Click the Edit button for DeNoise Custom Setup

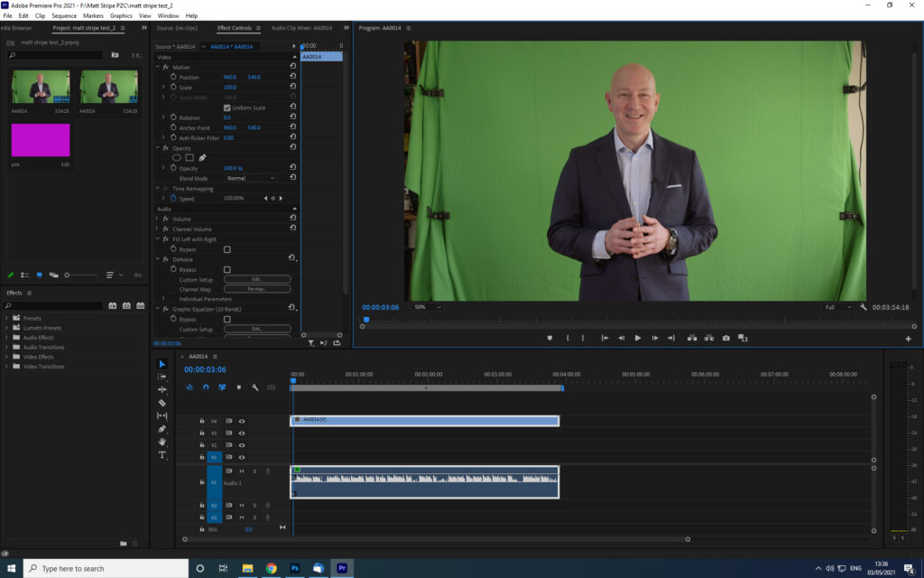tap(256, 279)
